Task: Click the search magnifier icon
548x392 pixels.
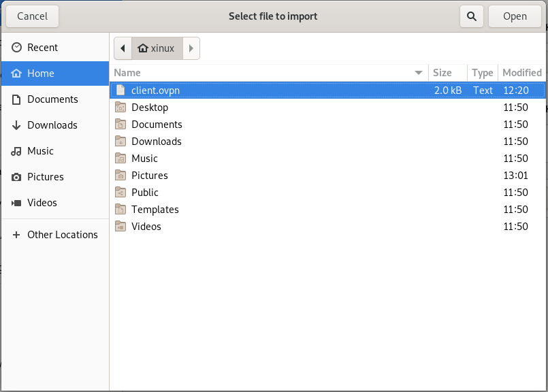Action: [471, 16]
